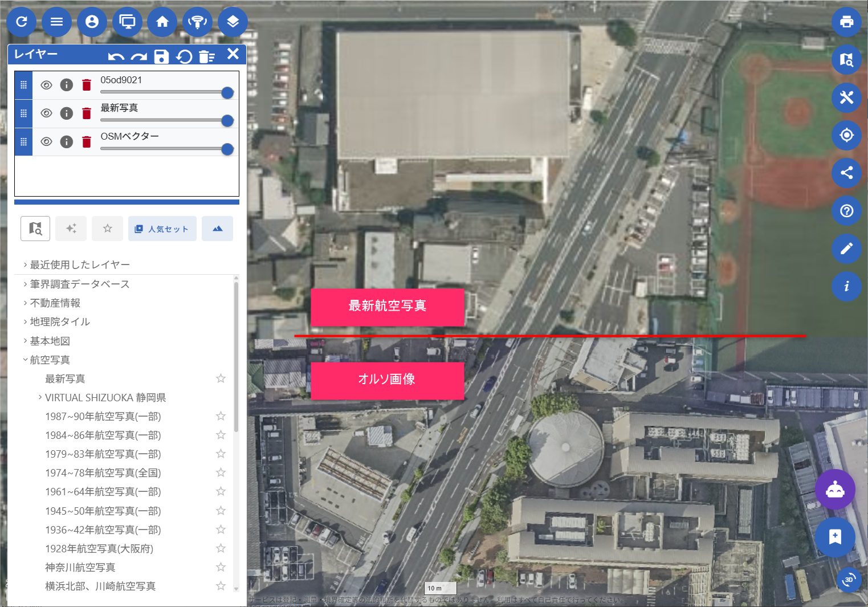Screen dimensions: 868x607
Task: Click the reload icon in top toolbar
Action: (x=22, y=22)
